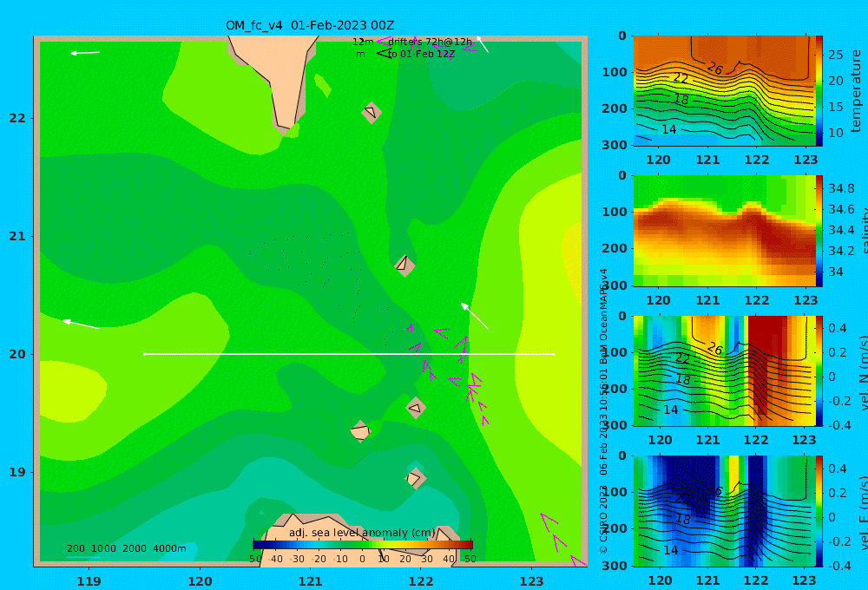
Task: Click latitude label 20 on the main map
Action: click(x=17, y=354)
